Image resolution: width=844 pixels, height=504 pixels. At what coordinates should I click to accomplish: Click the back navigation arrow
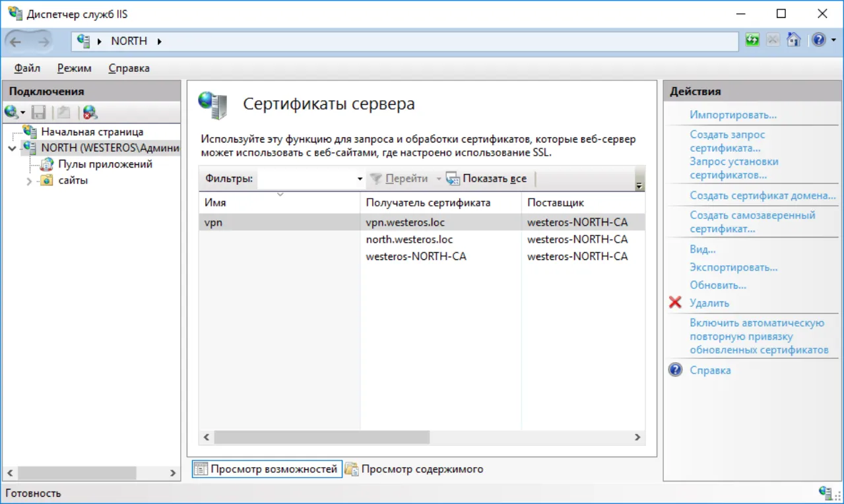(x=15, y=42)
